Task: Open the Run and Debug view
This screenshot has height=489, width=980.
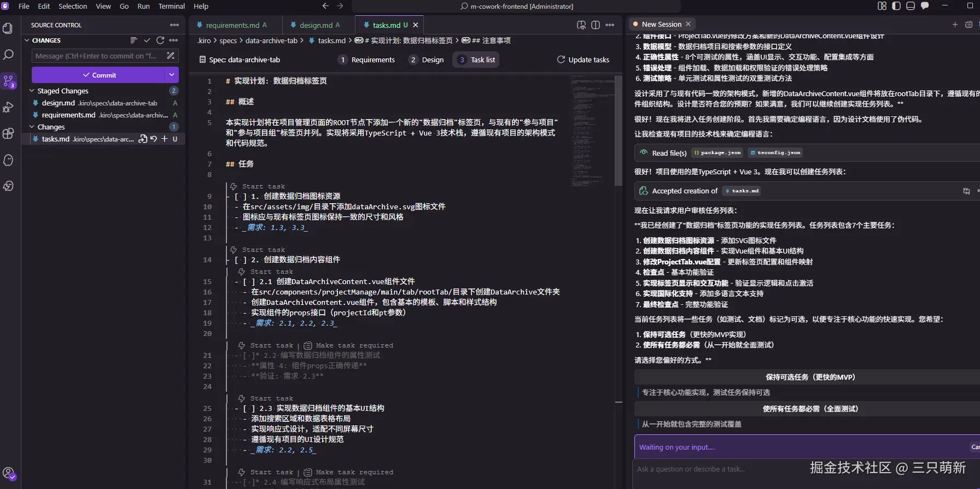Action: tap(8, 107)
